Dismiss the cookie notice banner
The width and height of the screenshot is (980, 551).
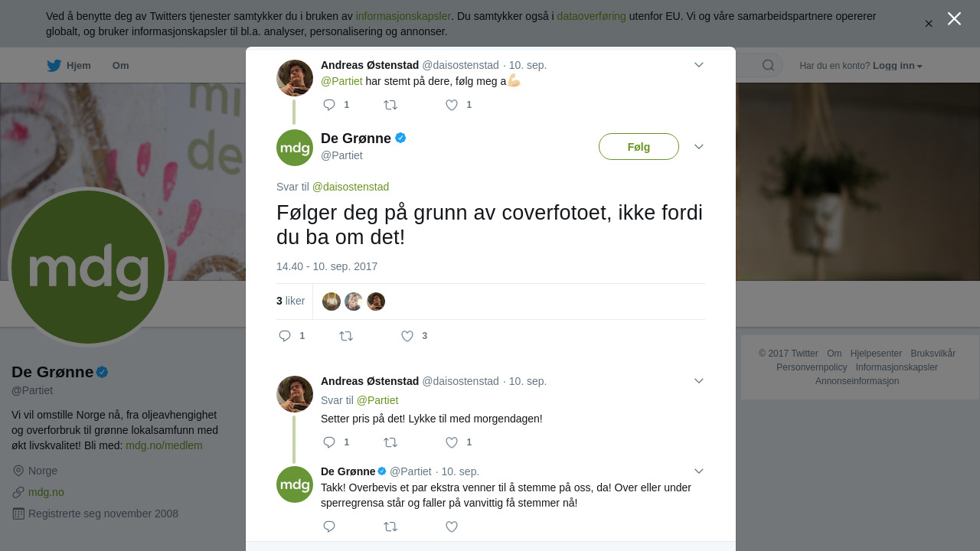(929, 24)
